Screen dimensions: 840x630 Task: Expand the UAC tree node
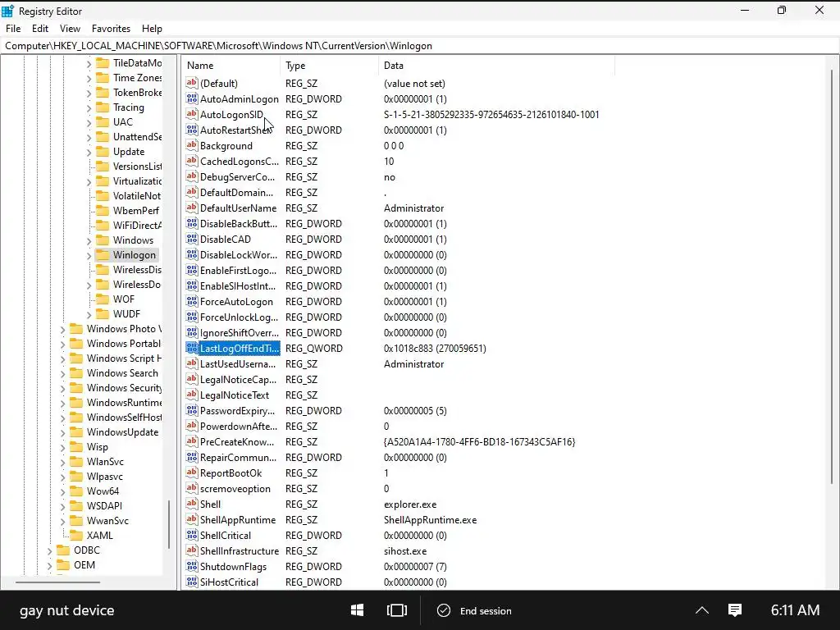(89, 123)
